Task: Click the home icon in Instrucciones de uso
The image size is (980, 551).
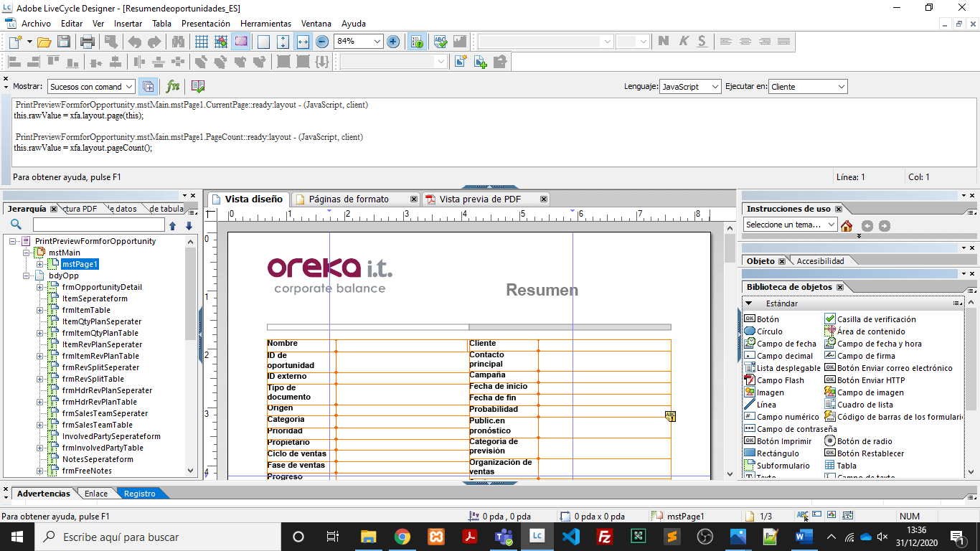Action: [847, 225]
